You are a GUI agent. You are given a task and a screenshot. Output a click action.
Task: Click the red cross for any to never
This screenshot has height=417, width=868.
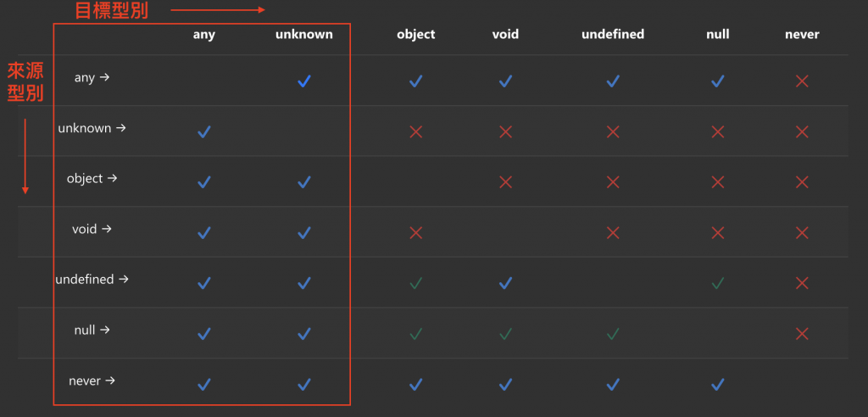[x=802, y=81]
